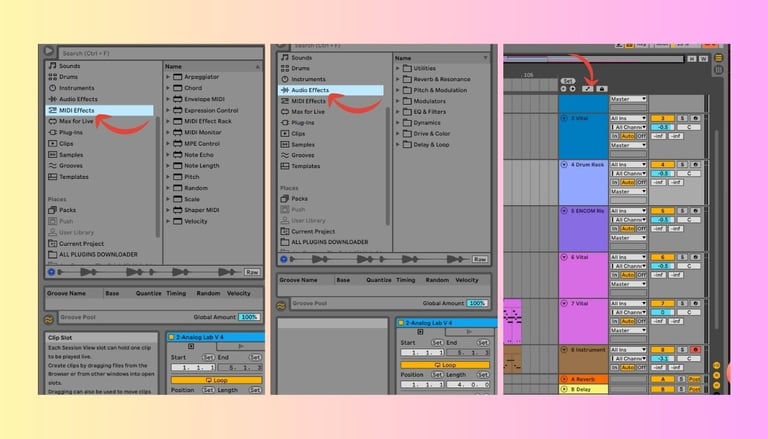Click the Drums grid icon in the first screenshot's browser

click(52, 77)
